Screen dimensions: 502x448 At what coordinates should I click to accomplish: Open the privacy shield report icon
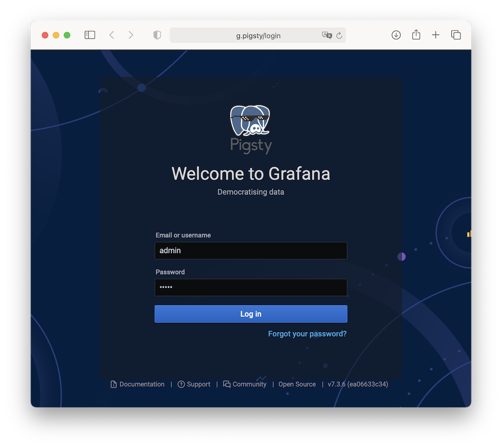click(157, 35)
